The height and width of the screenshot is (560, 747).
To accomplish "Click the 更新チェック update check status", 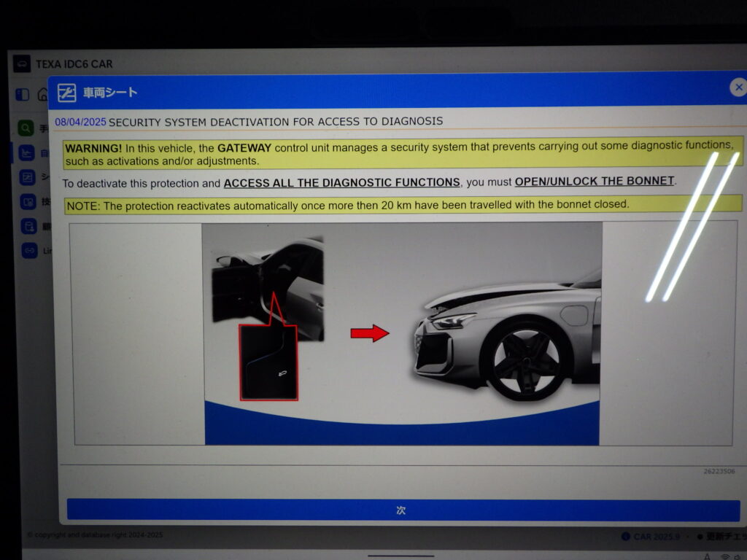I will pyautogui.click(x=722, y=537).
